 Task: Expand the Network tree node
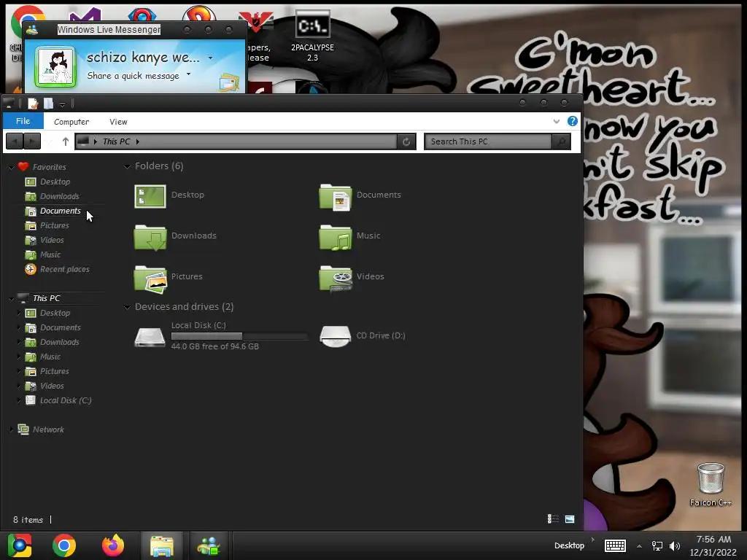tap(12, 429)
